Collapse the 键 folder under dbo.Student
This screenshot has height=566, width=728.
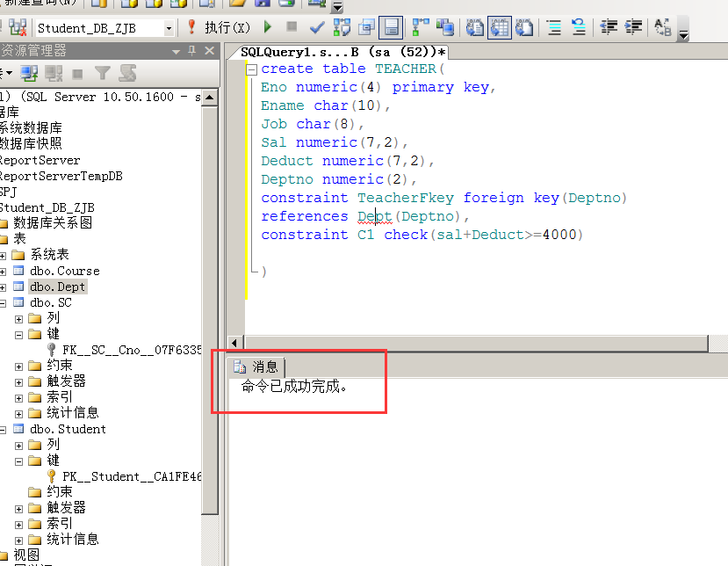pyautogui.click(x=18, y=461)
